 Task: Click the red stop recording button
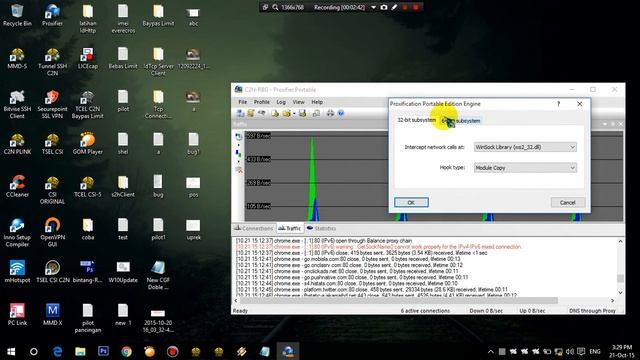(x=416, y=7)
